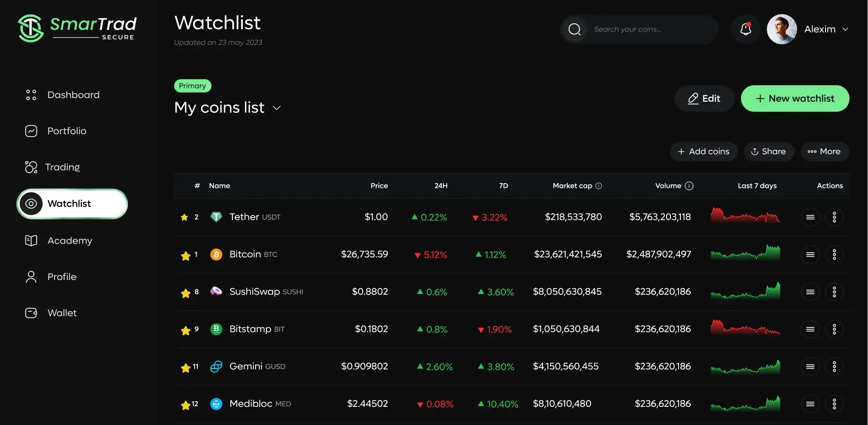
Task: Click the Name column header
Action: click(x=219, y=186)
